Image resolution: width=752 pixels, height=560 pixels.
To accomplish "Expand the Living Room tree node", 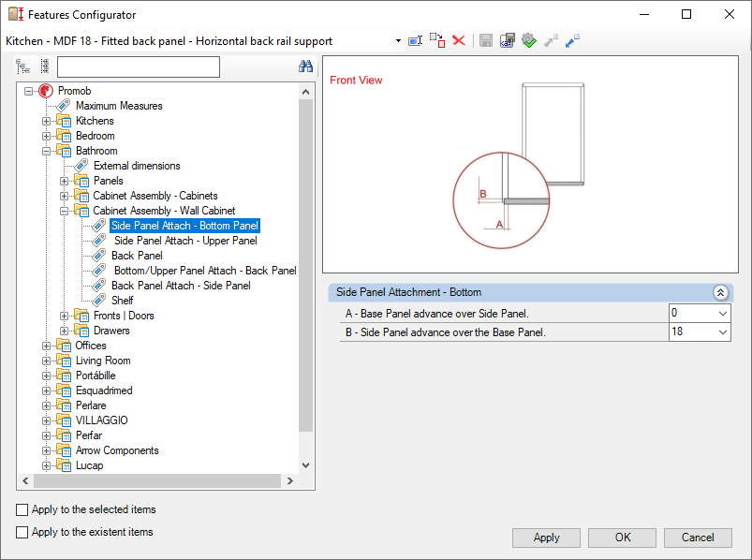I will (x=46, y=361).
